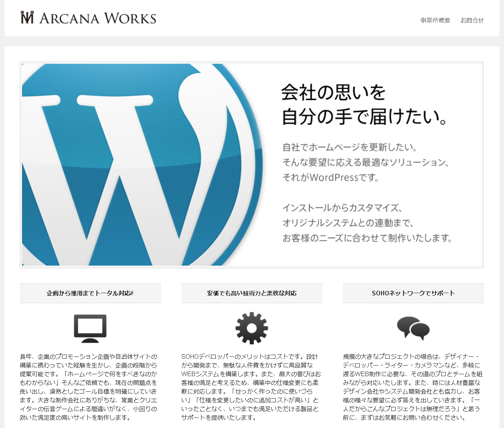Click the それがWordPressです。 text in banner
Image resolution: width=504 pixels, height=428 pixels.
330,178
